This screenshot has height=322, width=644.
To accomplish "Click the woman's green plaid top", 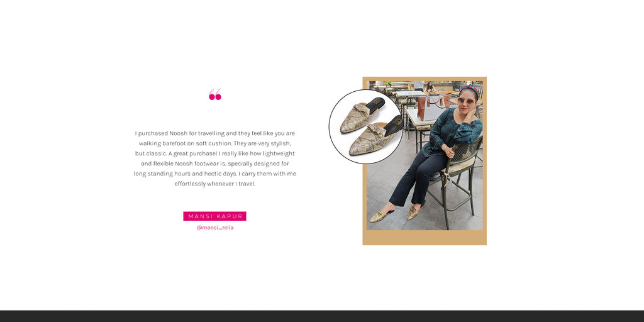I will pos(450,131).
